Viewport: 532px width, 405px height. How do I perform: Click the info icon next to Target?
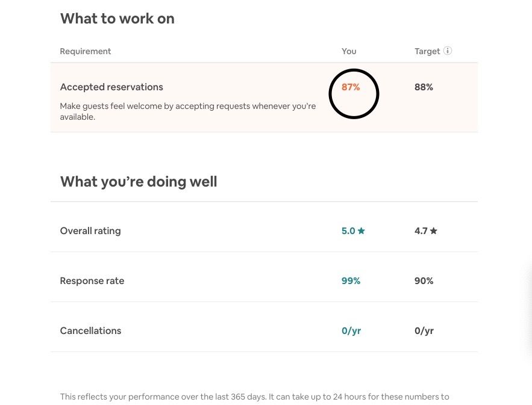(448, 51)
